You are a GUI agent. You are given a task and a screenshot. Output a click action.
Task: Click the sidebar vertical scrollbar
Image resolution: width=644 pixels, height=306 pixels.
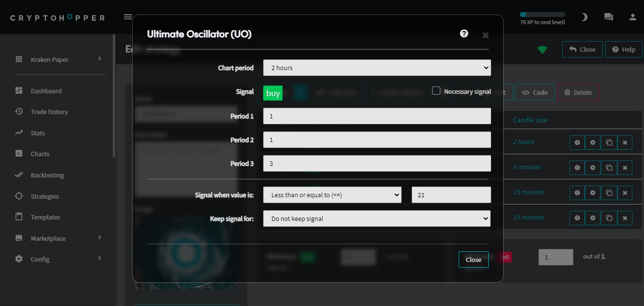click(x=114, y=96)
